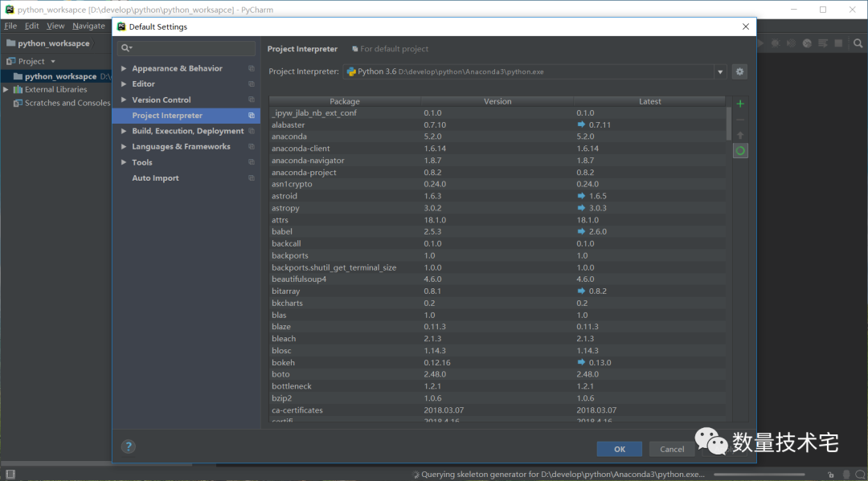Screen dimensions: 868x481
Task: Expand Build, Execution, Deployment section
Action: (124, 132)
